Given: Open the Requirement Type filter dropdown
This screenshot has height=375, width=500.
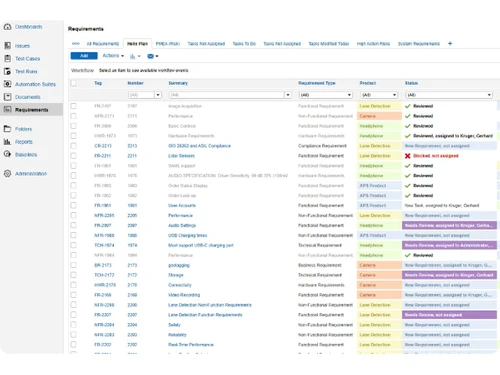Looking at the screenshot, I should (326, 95).
